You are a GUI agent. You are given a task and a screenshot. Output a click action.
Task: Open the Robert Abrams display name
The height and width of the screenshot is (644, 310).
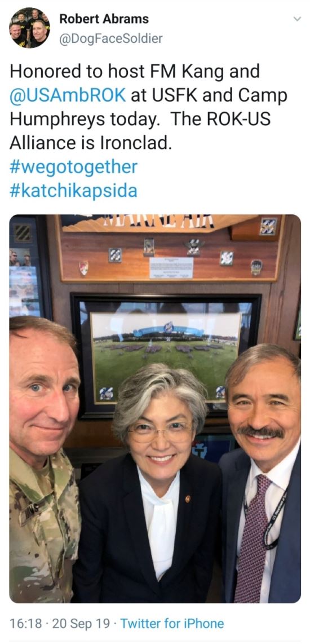pyautogui.click(x=104, y=19)
